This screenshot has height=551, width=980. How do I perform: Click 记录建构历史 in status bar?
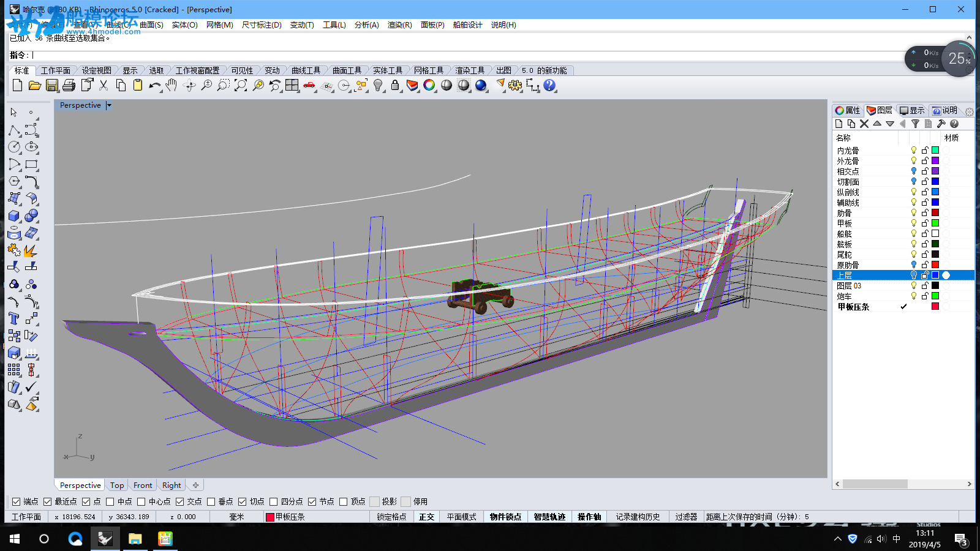click(x=638, y=517)
